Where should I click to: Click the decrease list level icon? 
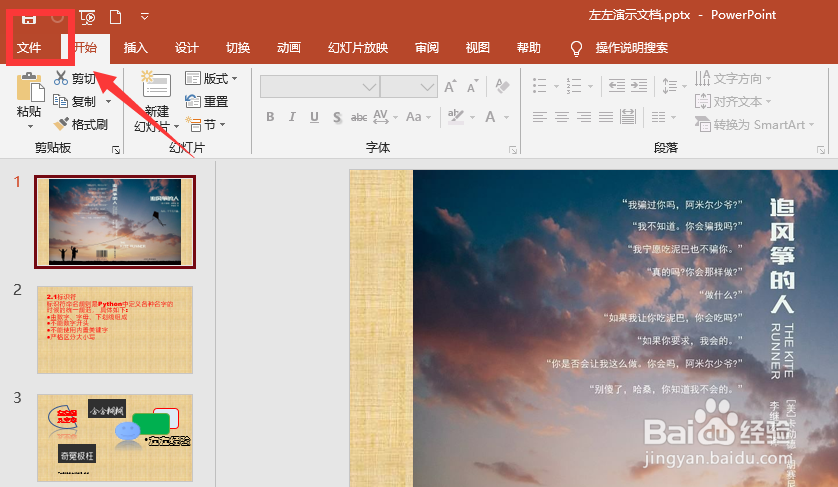(x=616, y=86)
